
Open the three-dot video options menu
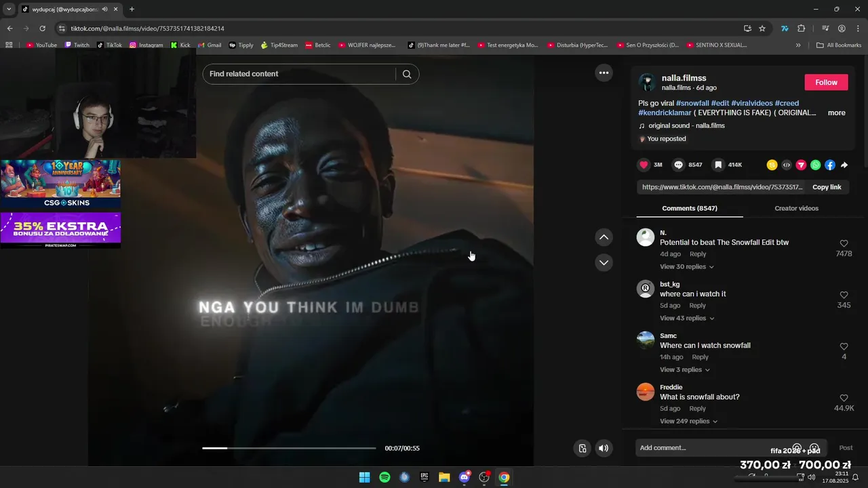point(604,73)
